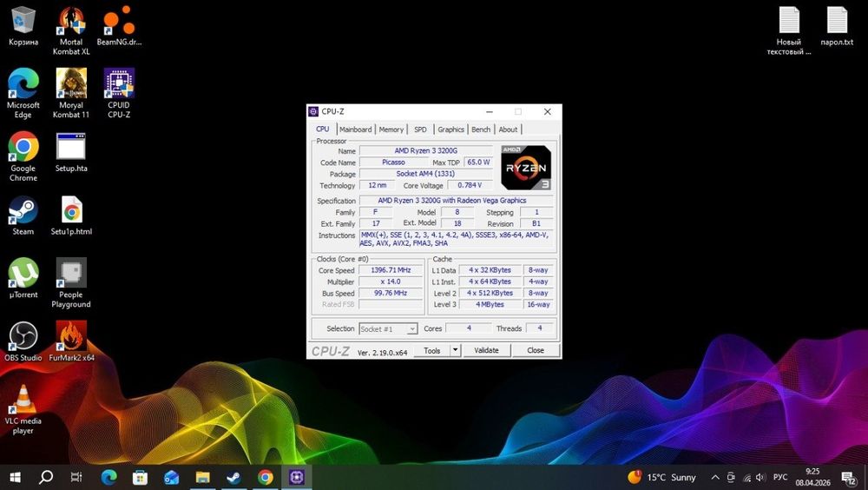
Task: Expand the Tools dropdown arrow
Action: (x=455, y=350)
